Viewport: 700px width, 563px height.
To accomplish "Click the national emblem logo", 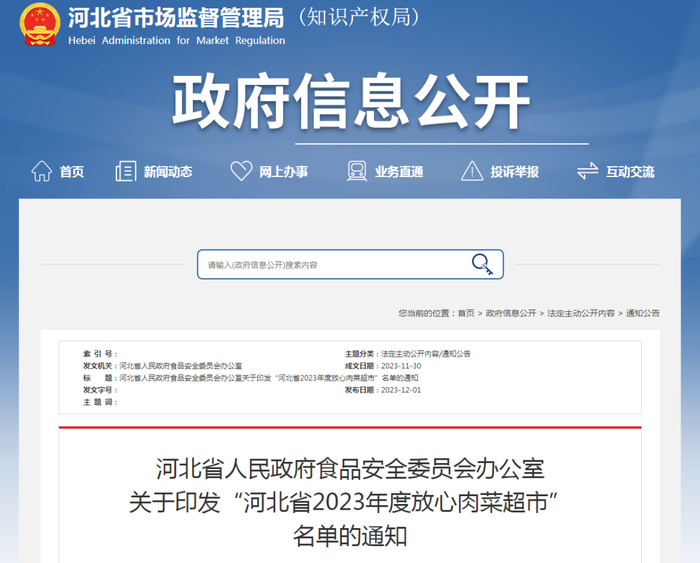I will (x=40, y=24).
